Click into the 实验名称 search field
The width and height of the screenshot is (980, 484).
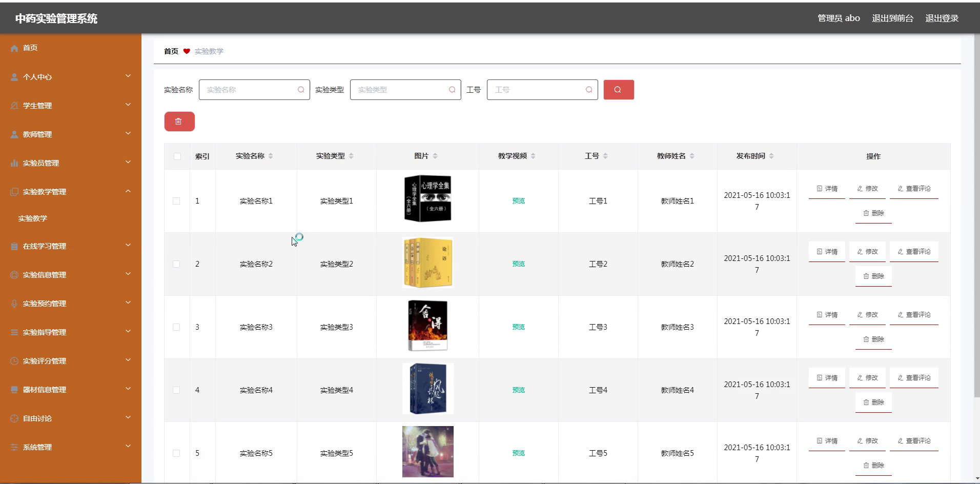click(254, 90)
